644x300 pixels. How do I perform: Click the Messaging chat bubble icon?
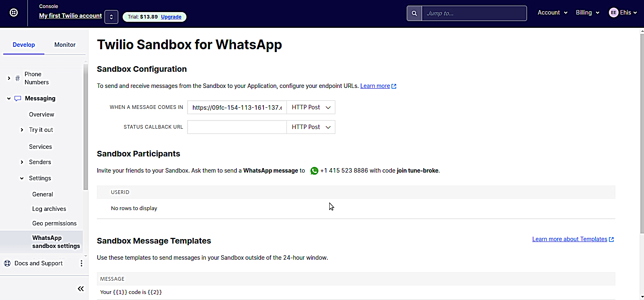(18, 98)
